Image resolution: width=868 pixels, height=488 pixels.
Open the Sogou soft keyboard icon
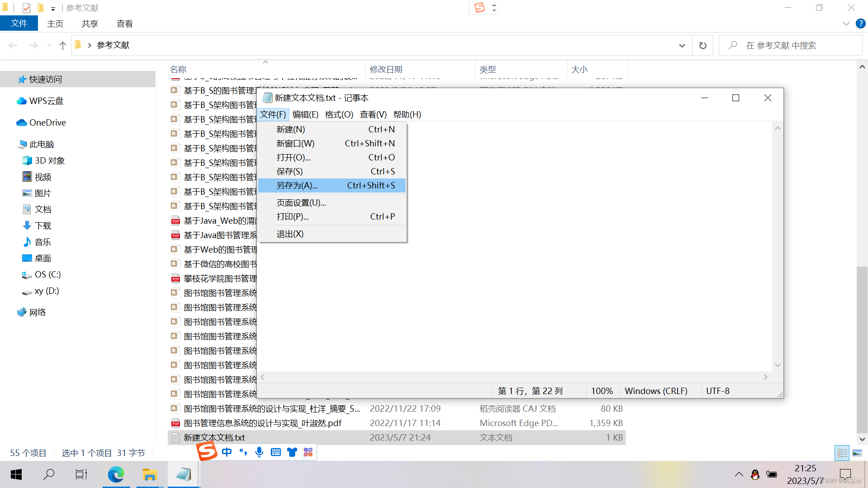tap(276, 452)
